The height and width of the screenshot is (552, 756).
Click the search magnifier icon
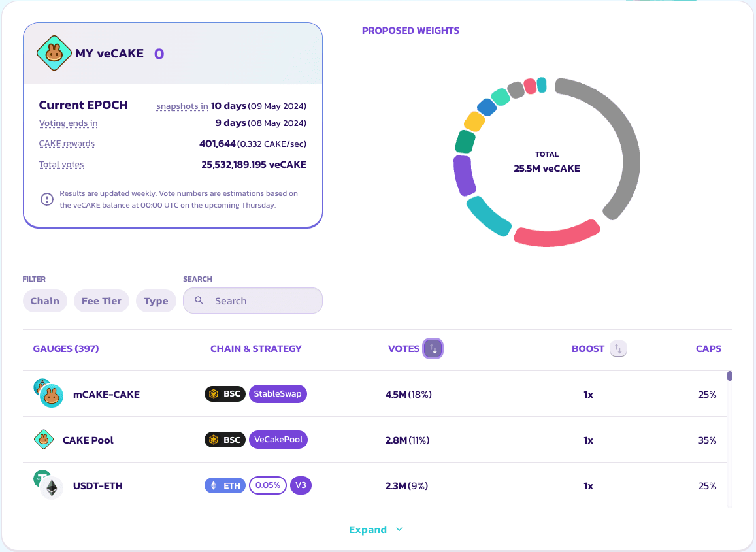199,300
